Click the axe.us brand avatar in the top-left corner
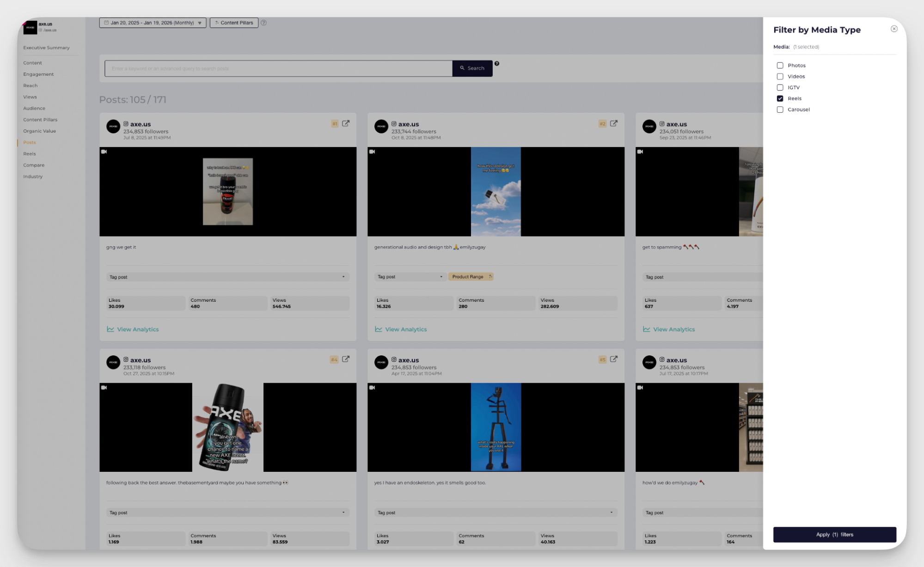 click(29, 28)
